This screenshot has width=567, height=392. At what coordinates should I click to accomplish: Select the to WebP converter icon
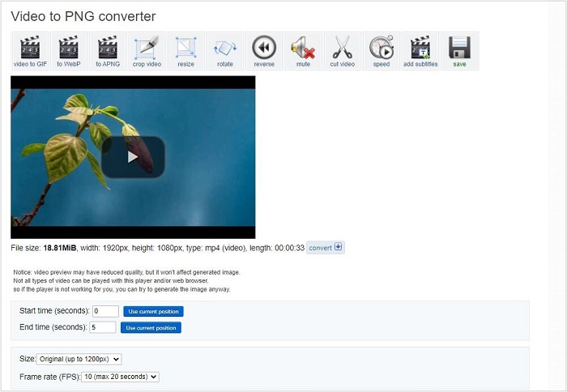(69, 51)
